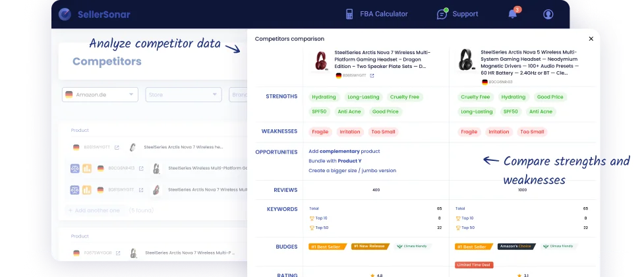
Task: Open external link under Arctis Nova 7 headline
Action: 372,76
